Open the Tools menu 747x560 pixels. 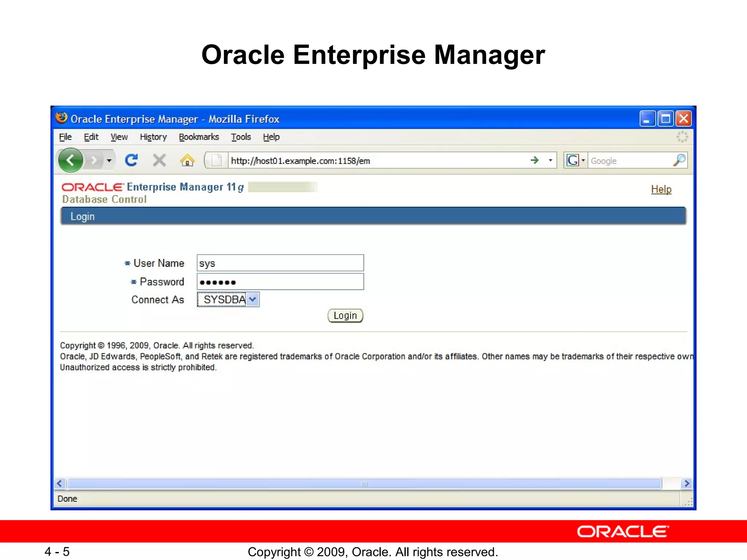click(x=241, y=137)
